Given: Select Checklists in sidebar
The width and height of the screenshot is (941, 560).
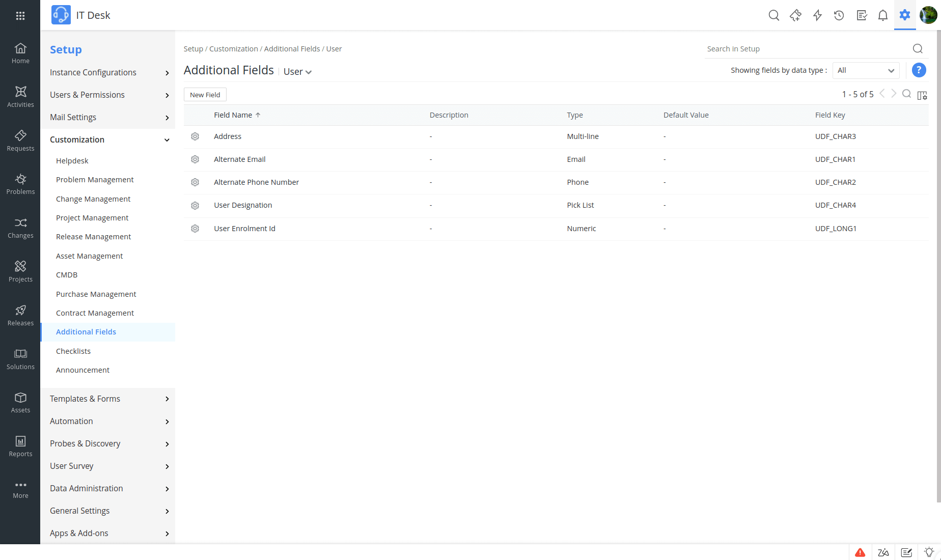Looking at the screenshot, I should (x=73, y=351).
